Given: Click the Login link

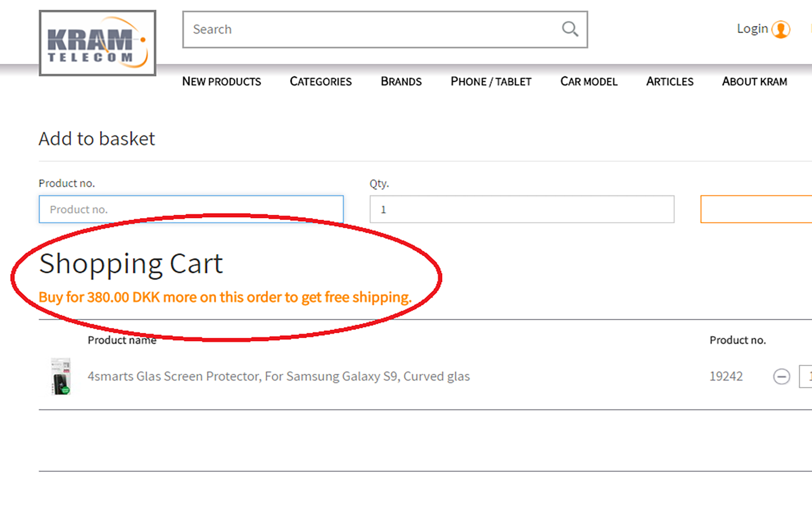Looking at the screenshot, I should point(752,29).
